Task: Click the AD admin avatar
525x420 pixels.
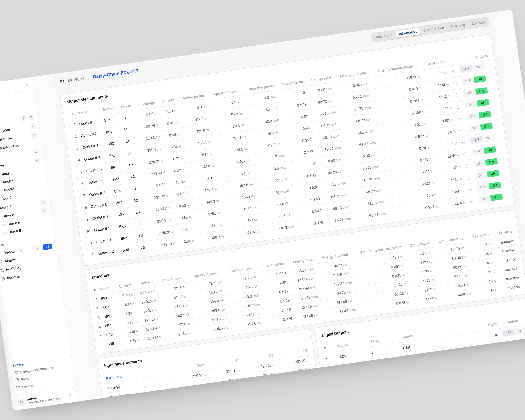Action: 22,402
